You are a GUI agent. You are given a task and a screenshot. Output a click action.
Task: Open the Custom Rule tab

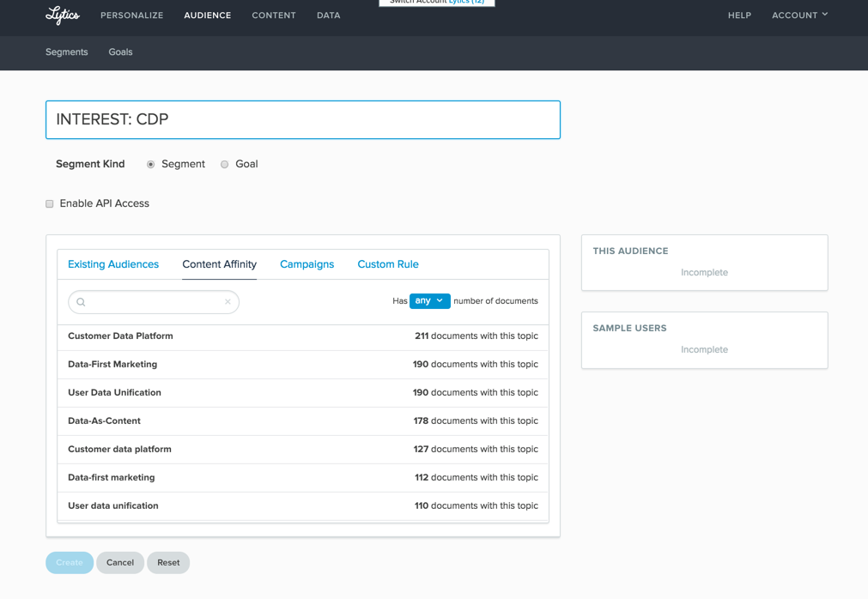pyautogui.click(x=388, y=264)
